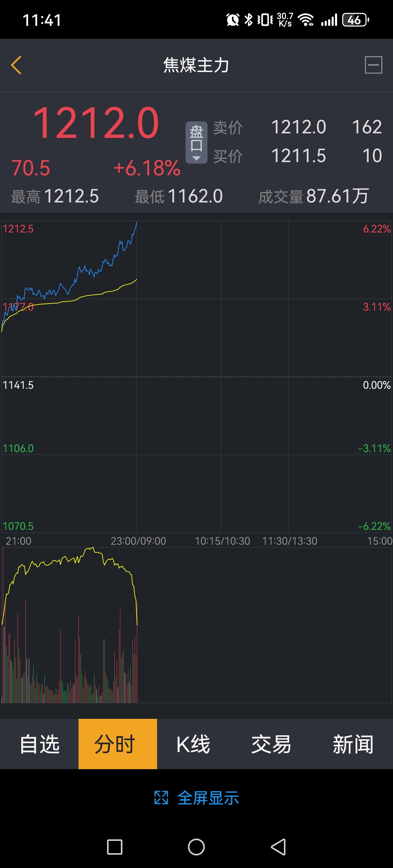393x868 pixels.
Task: Tap the 0.00% axis label
Action: coord(377,385)
